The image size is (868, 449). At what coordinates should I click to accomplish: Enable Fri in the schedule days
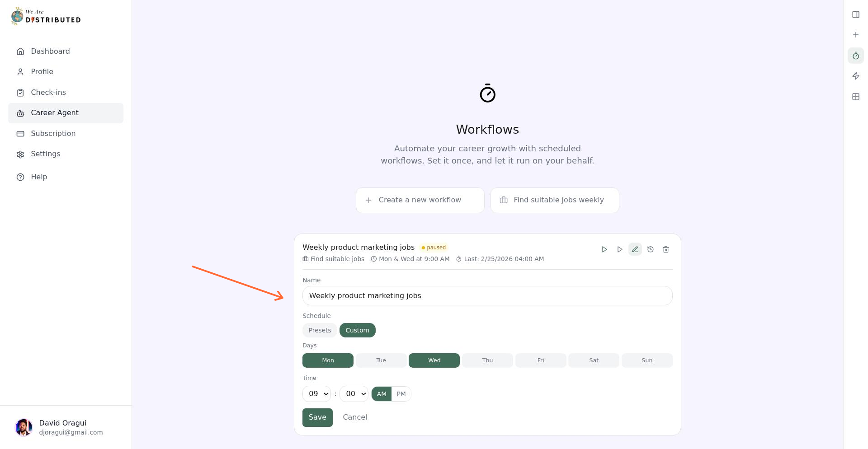click(x=541, y=360)
